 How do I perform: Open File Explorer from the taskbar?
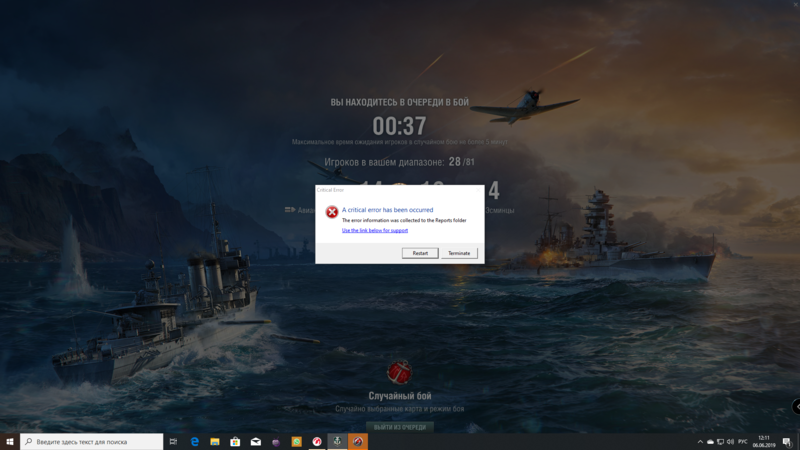[x=215, y=441]
